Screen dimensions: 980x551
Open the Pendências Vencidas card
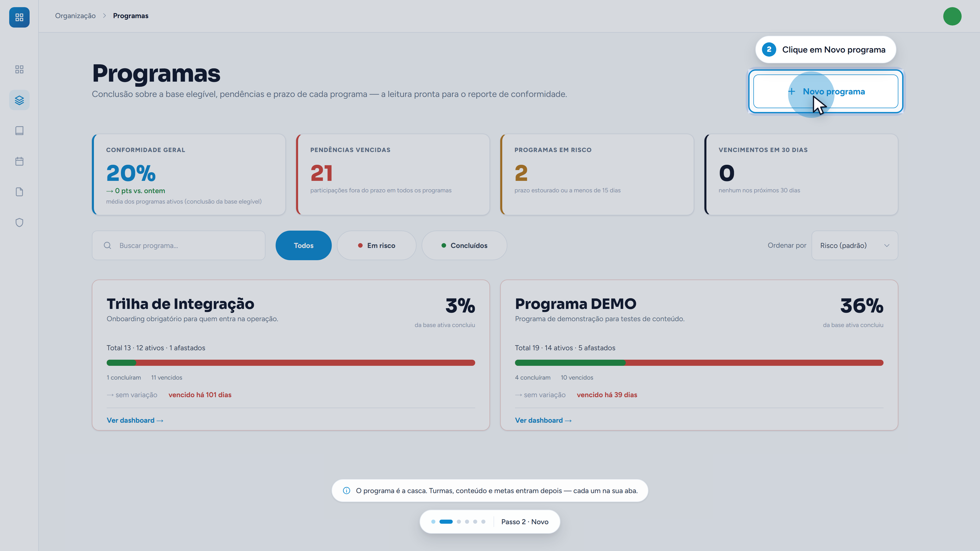click(393, 174)
